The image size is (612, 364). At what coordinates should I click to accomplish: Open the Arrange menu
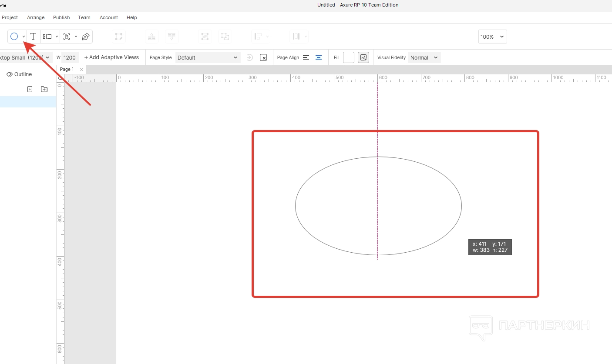tap(36, 17)
